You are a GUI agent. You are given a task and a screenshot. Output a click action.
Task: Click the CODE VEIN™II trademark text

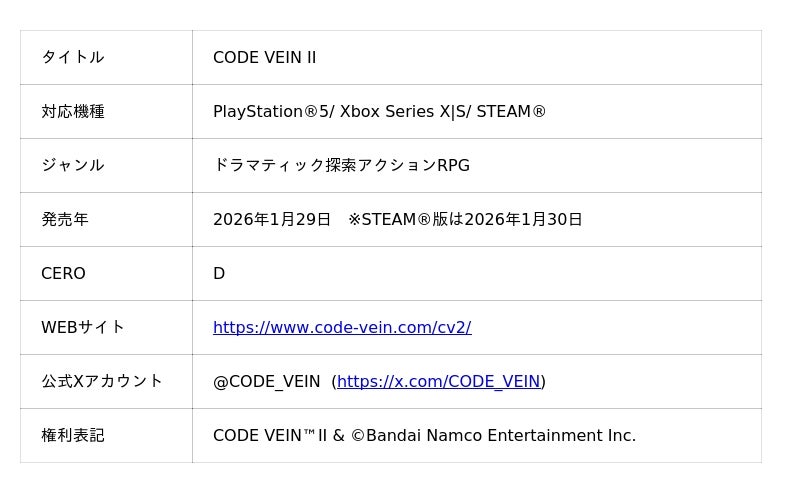[x=270, y=436]
